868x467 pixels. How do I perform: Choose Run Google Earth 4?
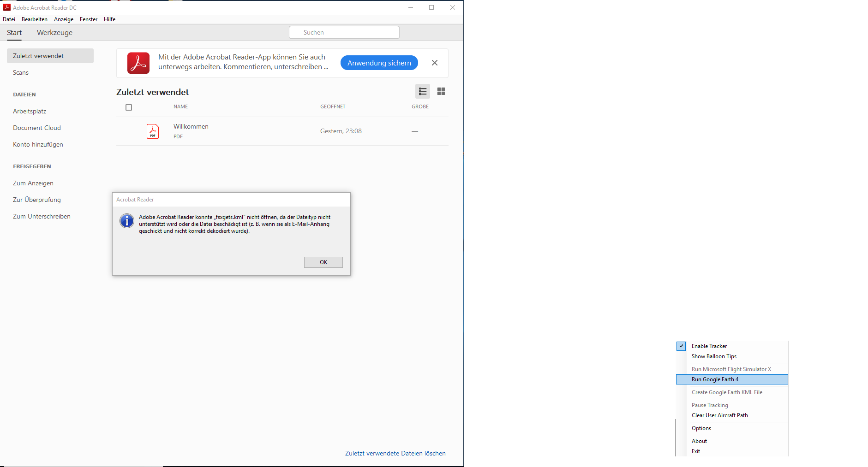click(x=732, y=379)
